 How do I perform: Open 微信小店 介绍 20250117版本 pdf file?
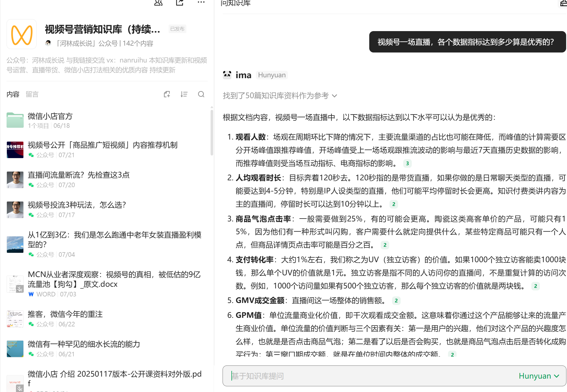point(115,378)
